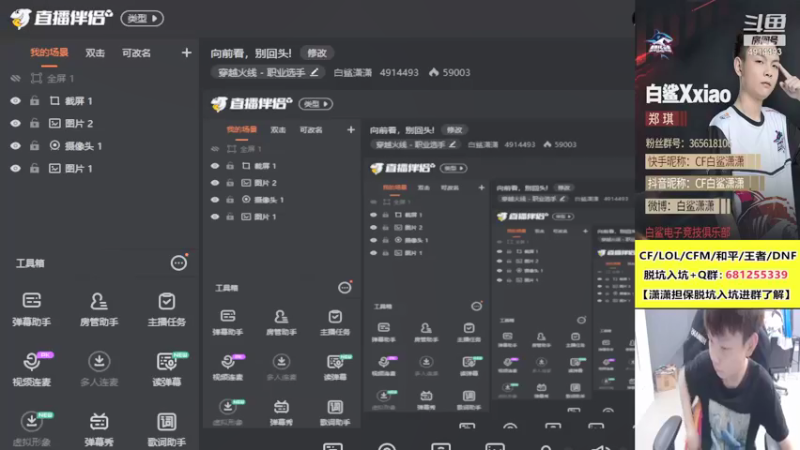The height and width of the screenshot is (450, 800).
Task: Switch to the 双击 scene tab
Action: click(x=95, y=53)
